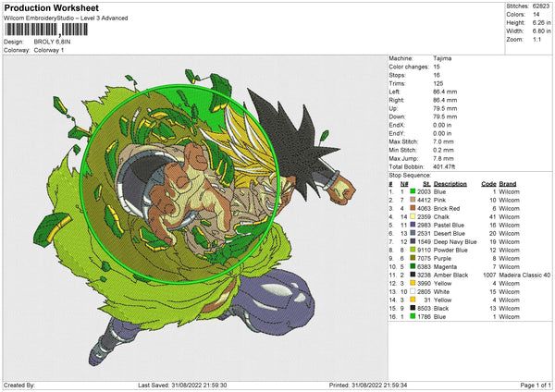Viewport: 555px width, 392px height.
Task: Pick the Pastel Blue color swatch
Action: point(413,225)
